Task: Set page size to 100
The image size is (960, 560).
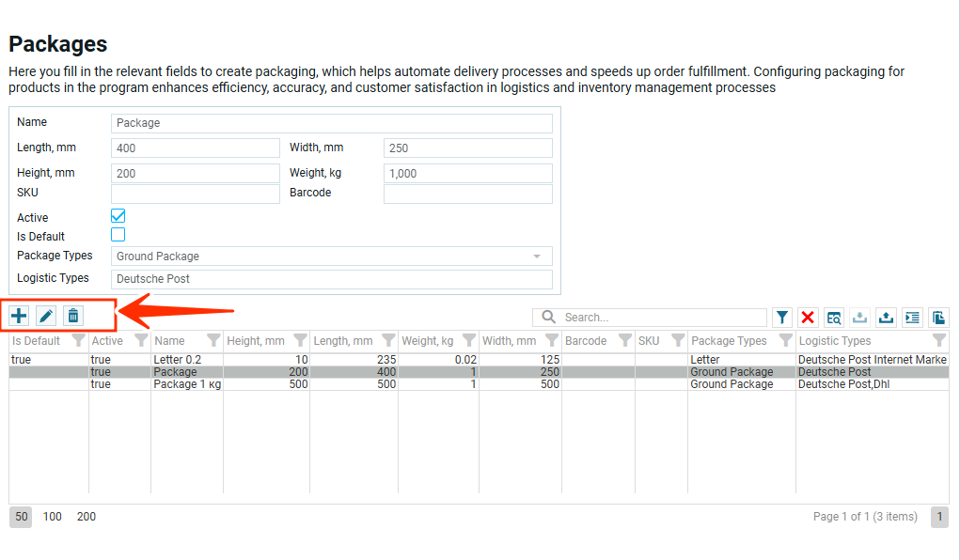Action: 53,517
